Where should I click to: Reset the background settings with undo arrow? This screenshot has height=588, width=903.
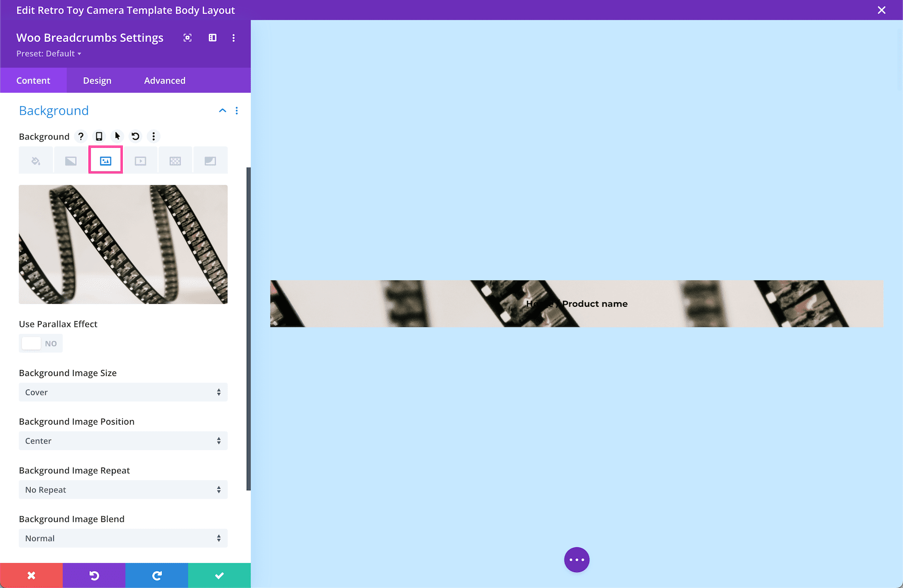[x=134, y=136]
